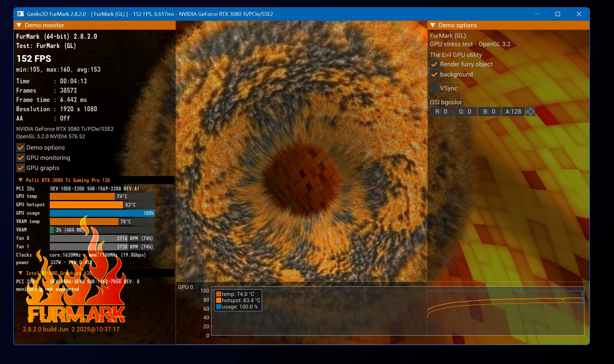The width and height of the screenshot is (614, 364).
Task: Enable the VSync checkbox
Action: [434, 88]
